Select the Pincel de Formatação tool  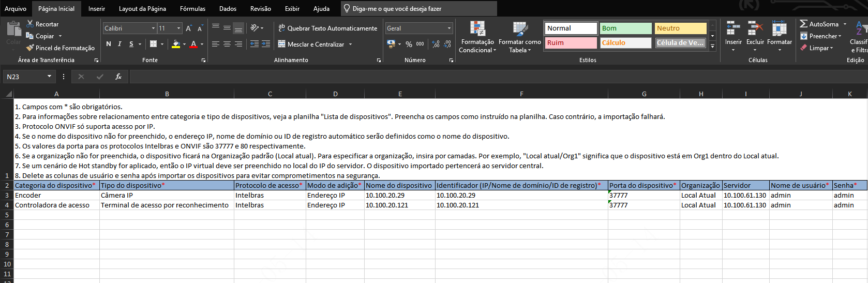(60, 48)
